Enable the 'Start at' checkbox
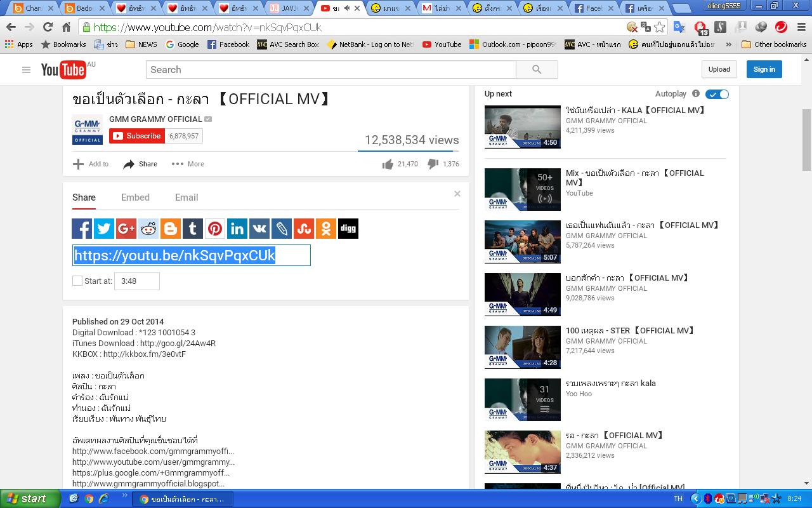This screenshot has width=812, height=508. (77, 281)
